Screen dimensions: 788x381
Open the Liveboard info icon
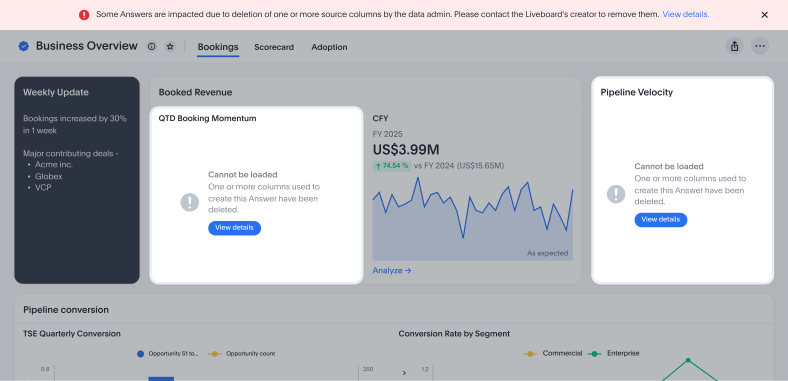[x=151, y=46]
